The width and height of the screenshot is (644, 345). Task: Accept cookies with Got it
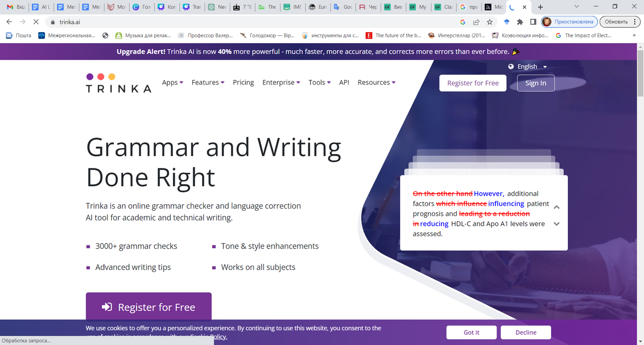(x=471, y=332)
